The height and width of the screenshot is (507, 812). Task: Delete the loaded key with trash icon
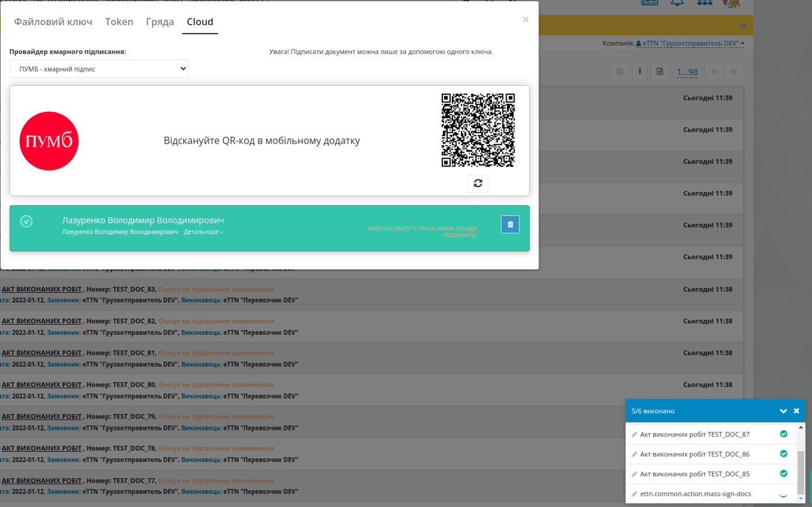(x=510, y=224)
